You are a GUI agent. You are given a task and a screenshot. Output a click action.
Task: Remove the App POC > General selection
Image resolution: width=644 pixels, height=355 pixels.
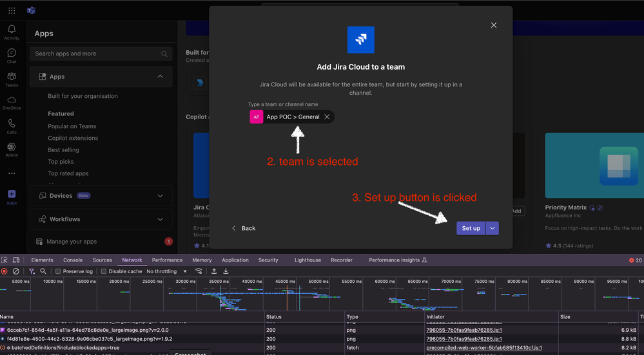coord(327,117)
